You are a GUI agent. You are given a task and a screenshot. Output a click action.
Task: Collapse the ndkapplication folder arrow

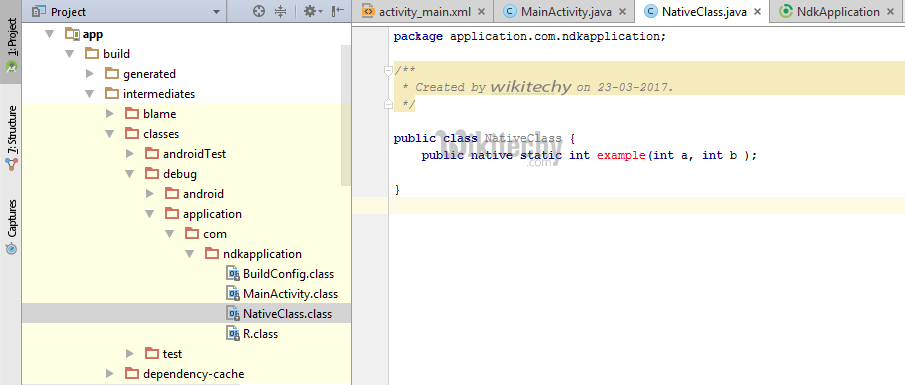pos(190,254)
